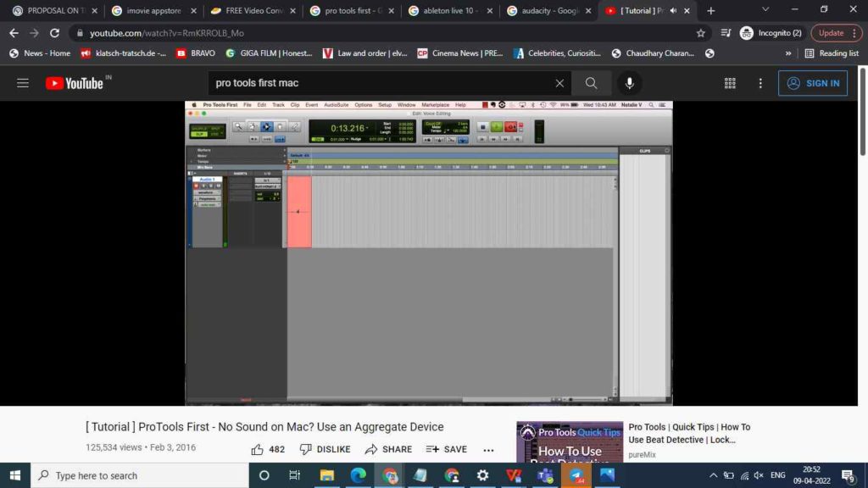The height and width of the screenshot is (488, 868).
Task: Like the video showing 482
Action: [x=268, y=449]
